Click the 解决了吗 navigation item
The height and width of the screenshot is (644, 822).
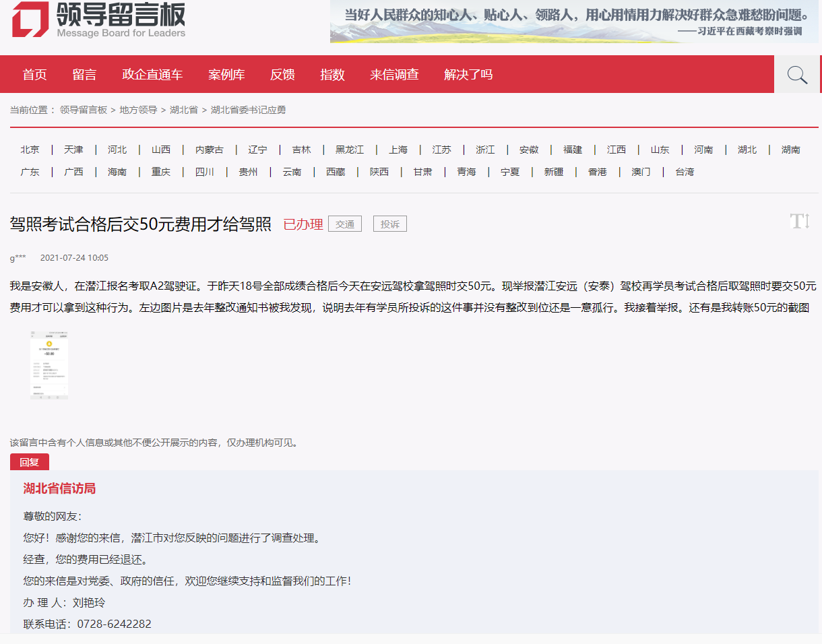pyautogui.click(x=468, y=75)
